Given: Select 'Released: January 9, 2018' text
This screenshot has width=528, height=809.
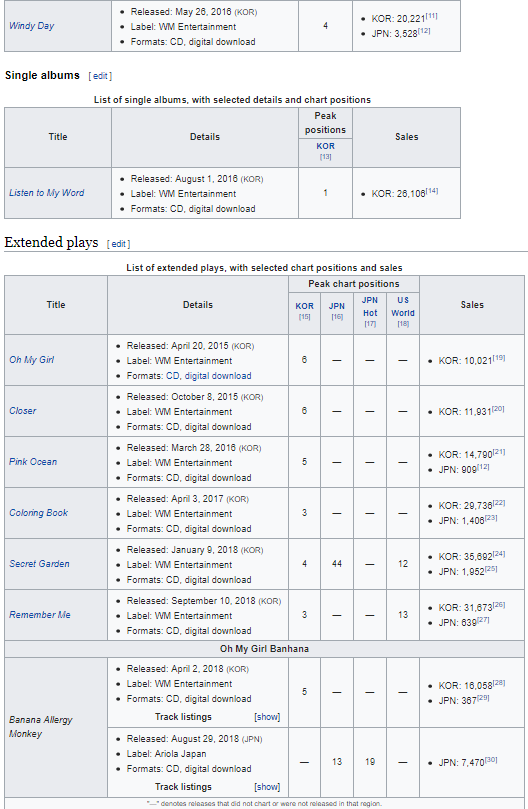Looking at the screenshot, I should tap(182, 550).
